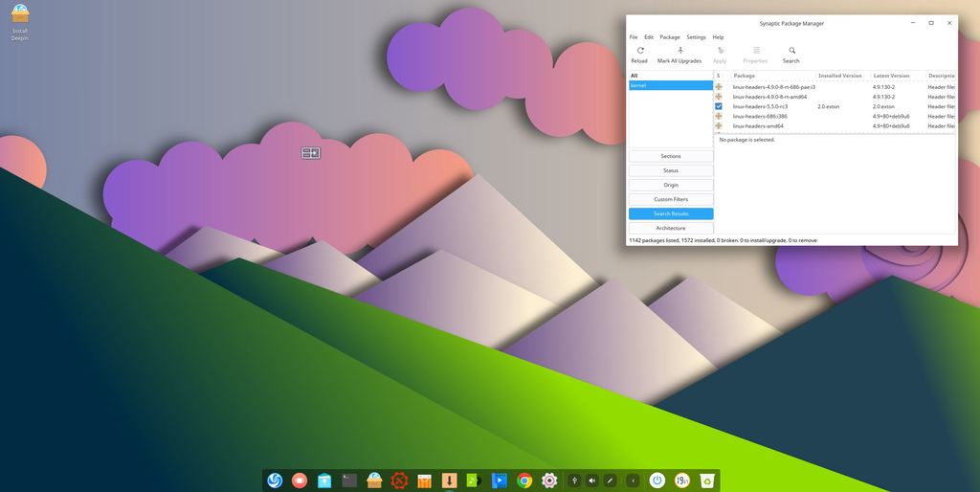Image resolution: width=980 pixels, height=492 pixels.
Task: Select the 'kernel' search entry in list
Action: 671,85
